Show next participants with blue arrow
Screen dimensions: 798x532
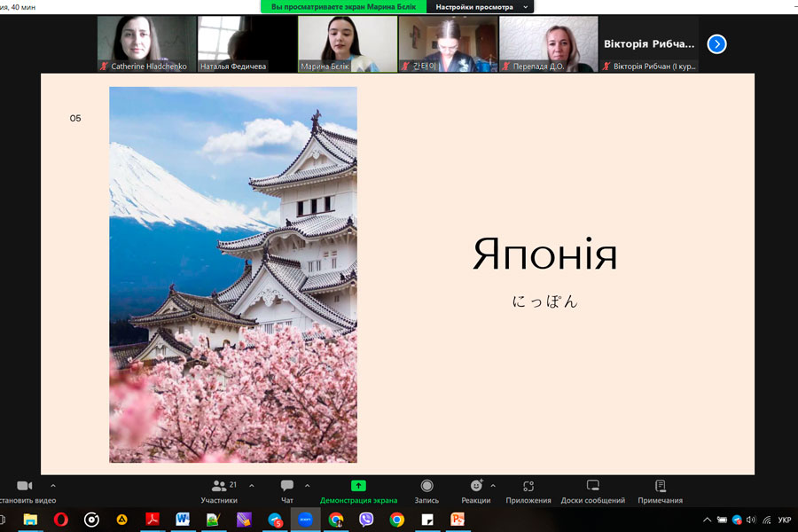click(x=716, y=43)
